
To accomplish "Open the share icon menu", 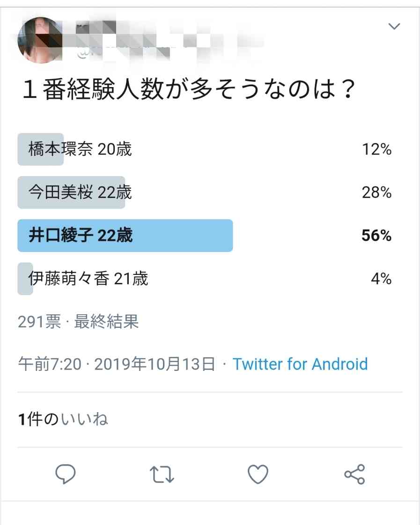I will click(354, 474).
